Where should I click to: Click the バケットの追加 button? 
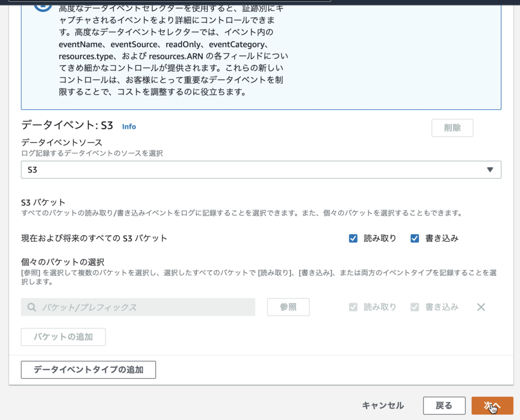pyautogui.click(x=63, y=337)
